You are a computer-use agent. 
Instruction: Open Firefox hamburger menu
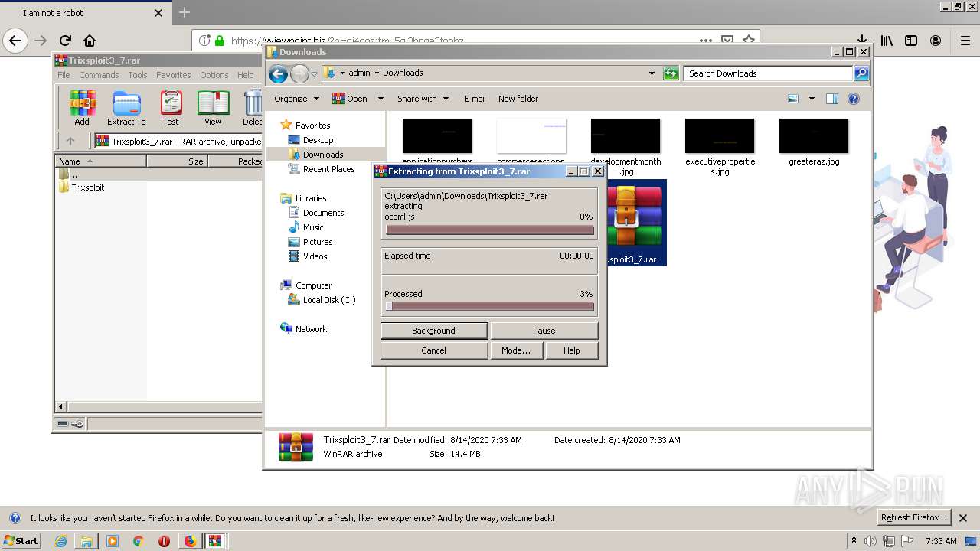965,41
